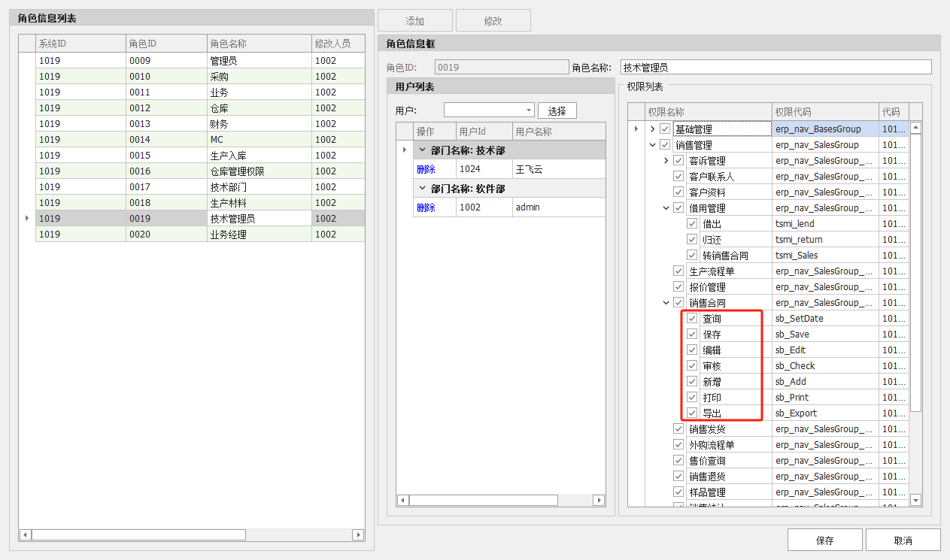Viewport: 950px width, 560px height.
Task: Toggle the 样品管理 checkbox
Action: (678, 492)
